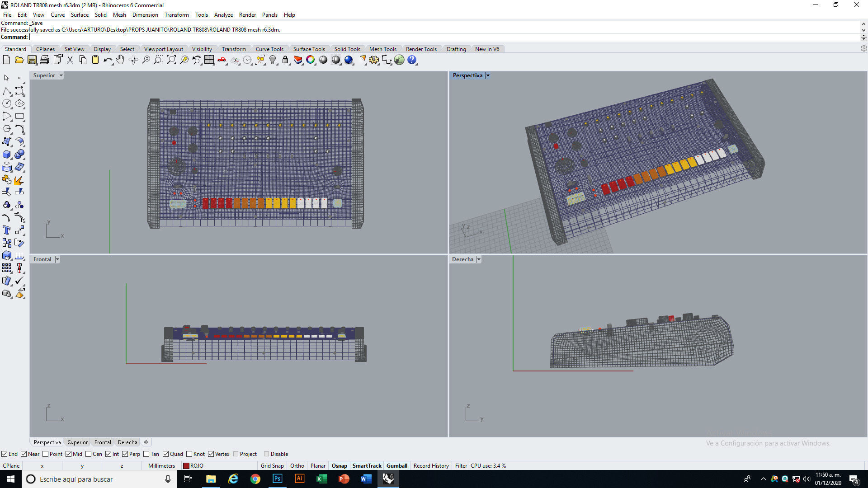The image size is (868, 488).
Task: Click the Zoom Window icon
Action: (x=158, y=60)
